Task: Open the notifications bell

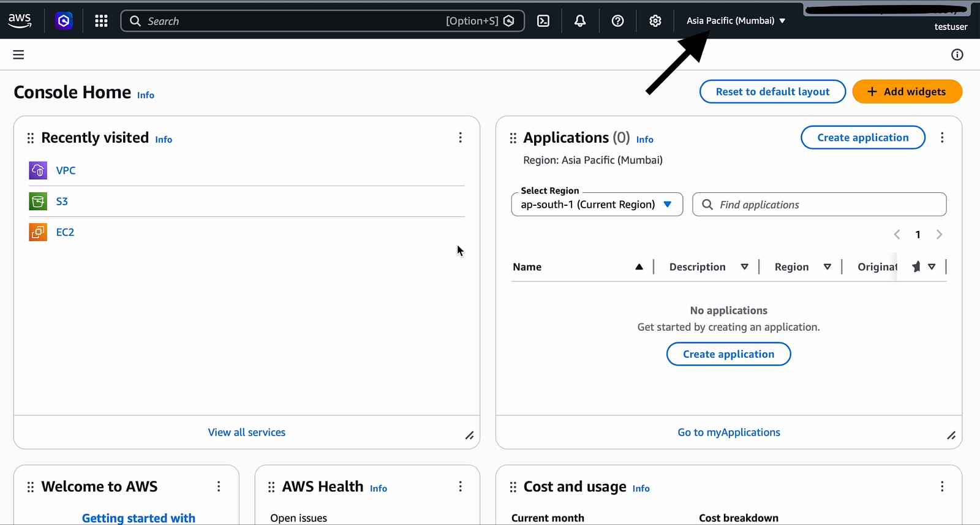Action: pos(580,21)
